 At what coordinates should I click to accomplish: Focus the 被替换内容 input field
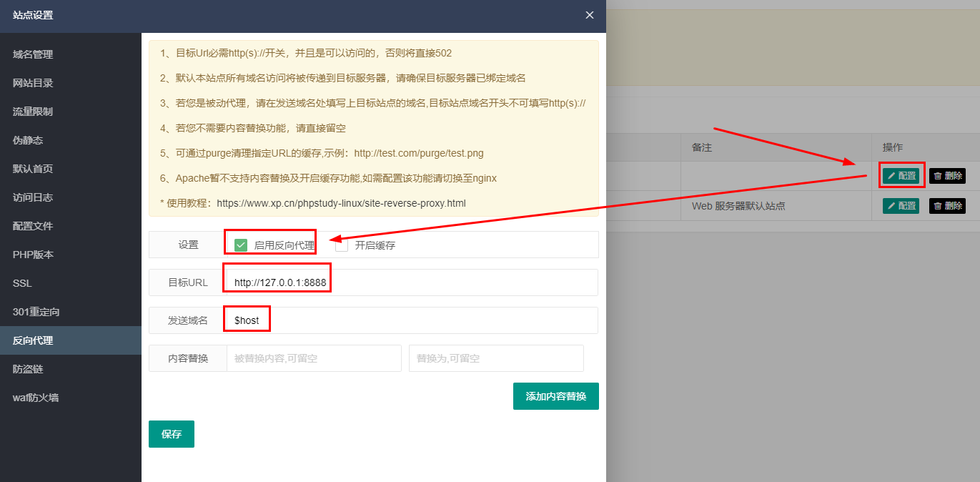coord(314,358)
